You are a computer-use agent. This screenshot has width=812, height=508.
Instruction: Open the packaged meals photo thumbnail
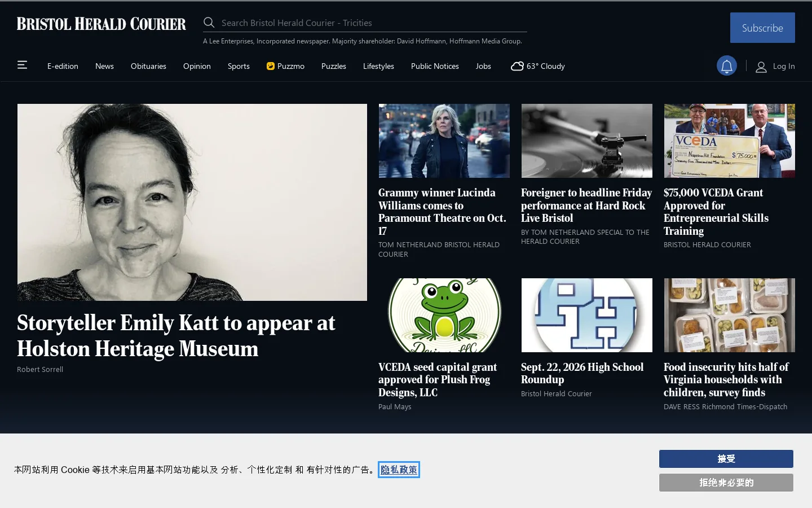point(730,315)
